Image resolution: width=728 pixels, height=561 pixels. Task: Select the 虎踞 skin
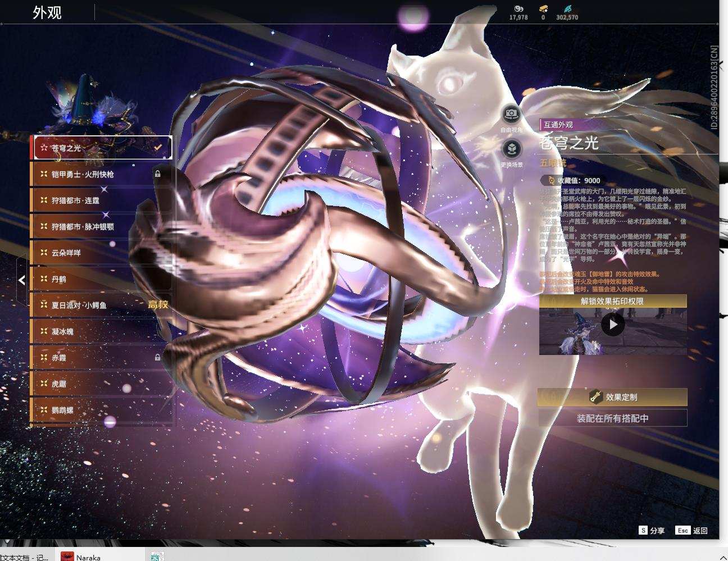click(101, 384)
